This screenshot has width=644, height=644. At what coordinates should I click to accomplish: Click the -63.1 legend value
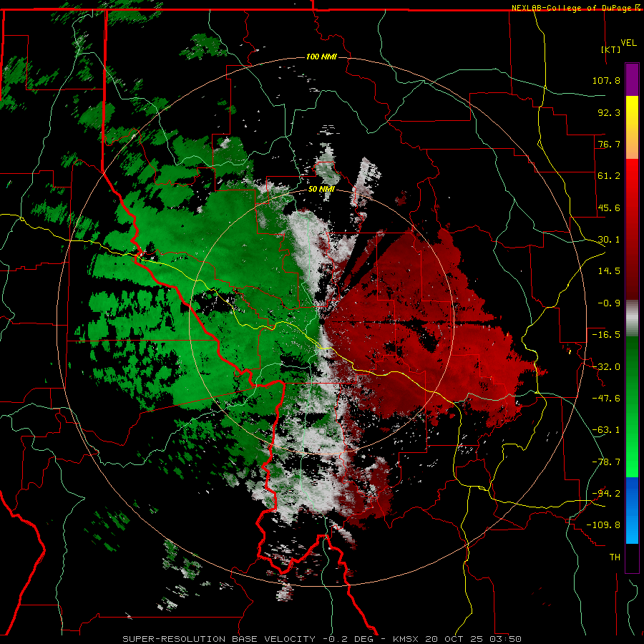[x=606, y=430]
